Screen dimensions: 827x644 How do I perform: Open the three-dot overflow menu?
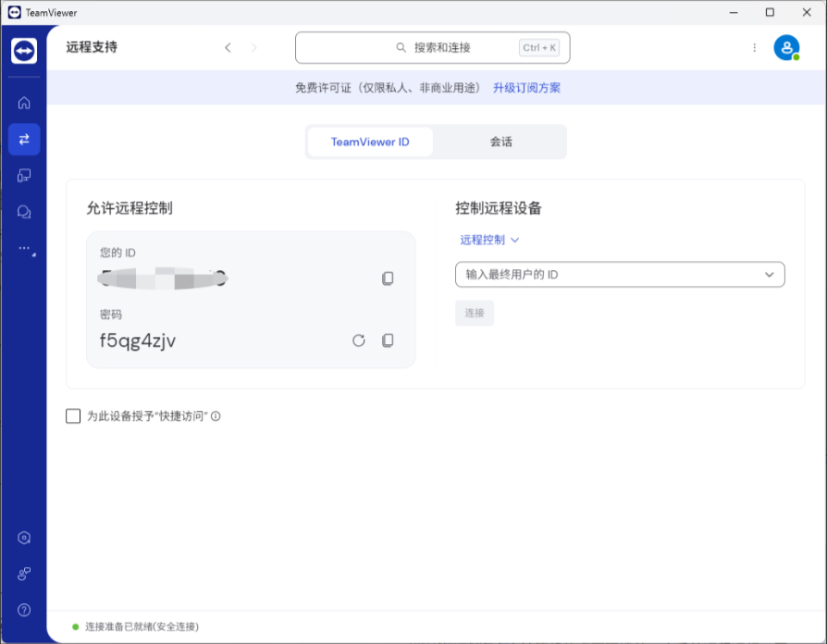click(754, 47)
